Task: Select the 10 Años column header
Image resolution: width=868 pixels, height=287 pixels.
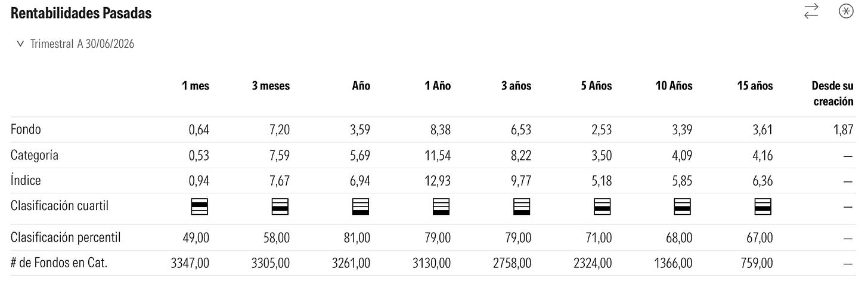Action: point(674,86)
